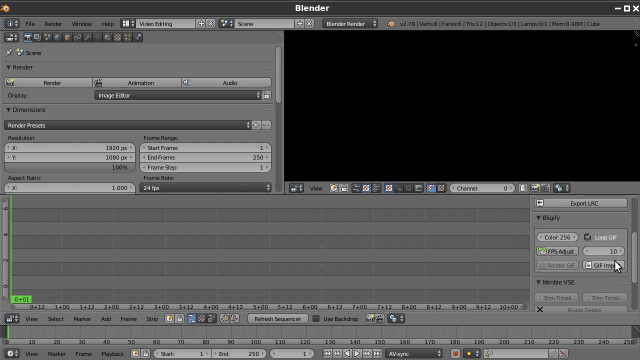Image resolution: width=640 pixels, height=360 pixels.
Task: Open the Modifiers properties tab (wrench icon)
Action: [87, 38]
